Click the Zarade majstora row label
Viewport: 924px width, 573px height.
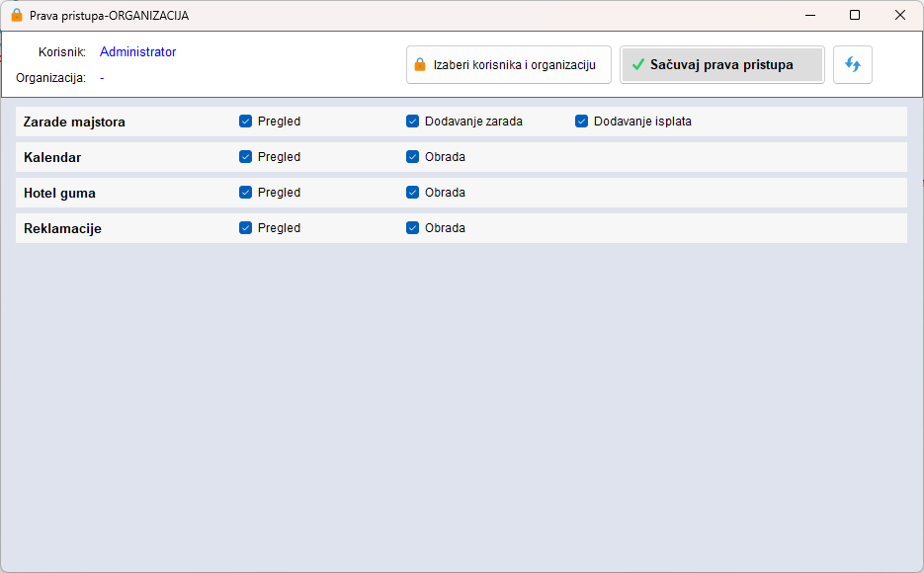pyautogui.click(x=74, y=122)
